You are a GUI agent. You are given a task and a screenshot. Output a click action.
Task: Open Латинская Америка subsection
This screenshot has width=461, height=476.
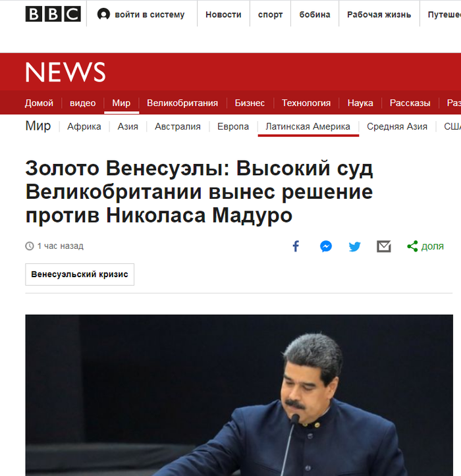pos(308,126)
